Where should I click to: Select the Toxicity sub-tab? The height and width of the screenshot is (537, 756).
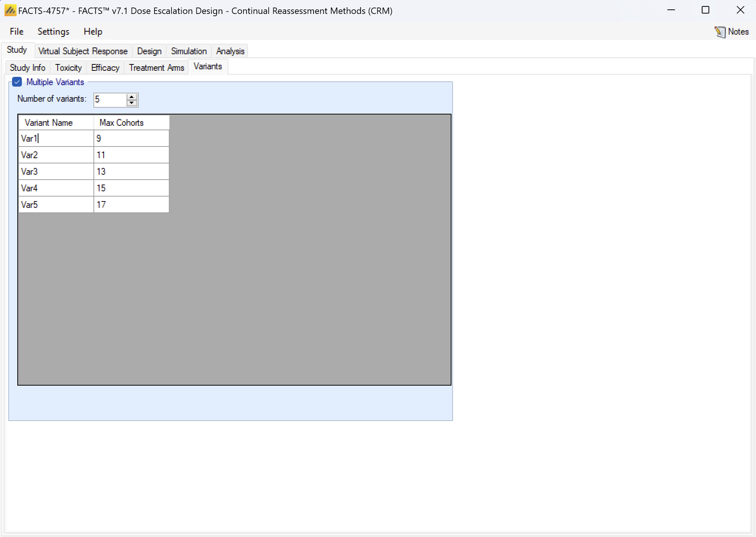point(68,68)
